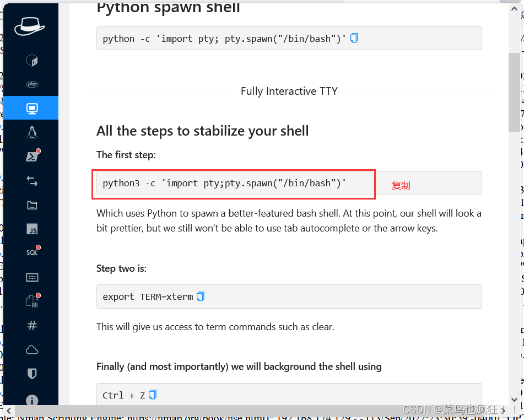Open the hash generator # icon
524x420 pixels.
[32, 325]
